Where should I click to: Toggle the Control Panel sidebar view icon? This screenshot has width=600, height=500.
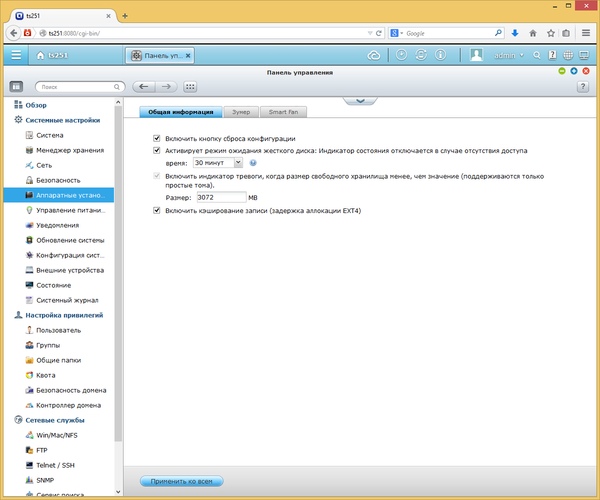(16, 87)
